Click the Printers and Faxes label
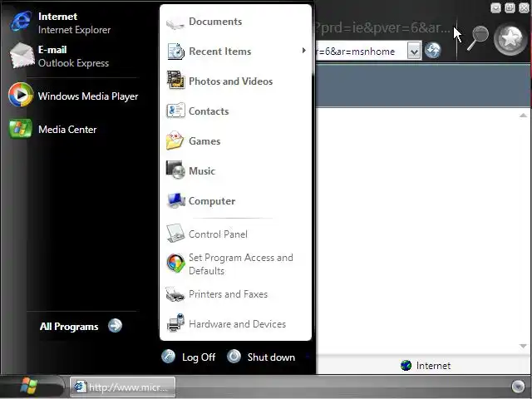Viewport: 532px width, 399px height. (228, 294)
